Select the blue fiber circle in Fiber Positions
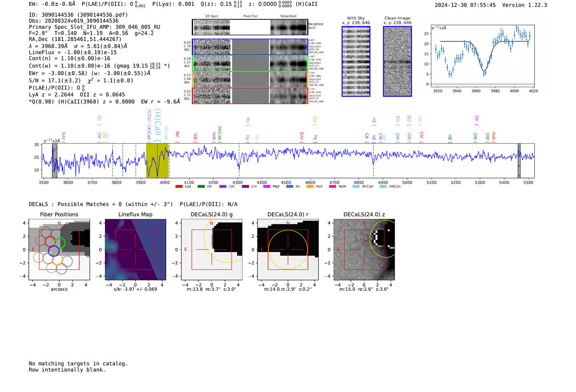 click(x=54, y=251)
